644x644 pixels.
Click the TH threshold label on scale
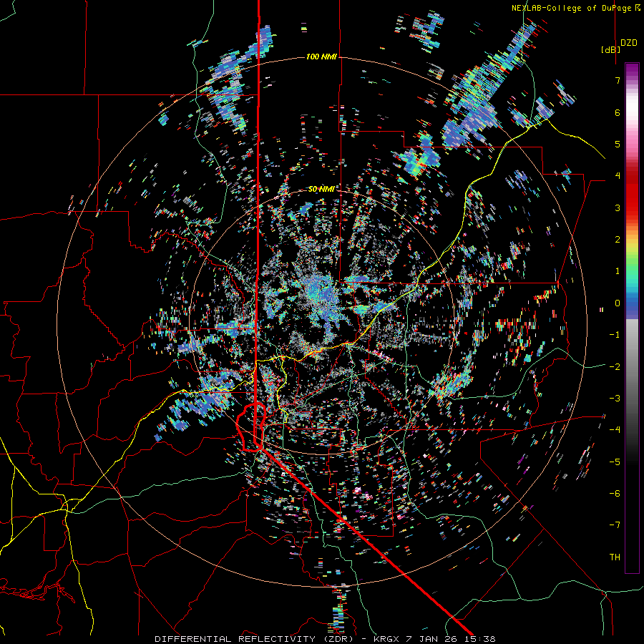[615, 557]
